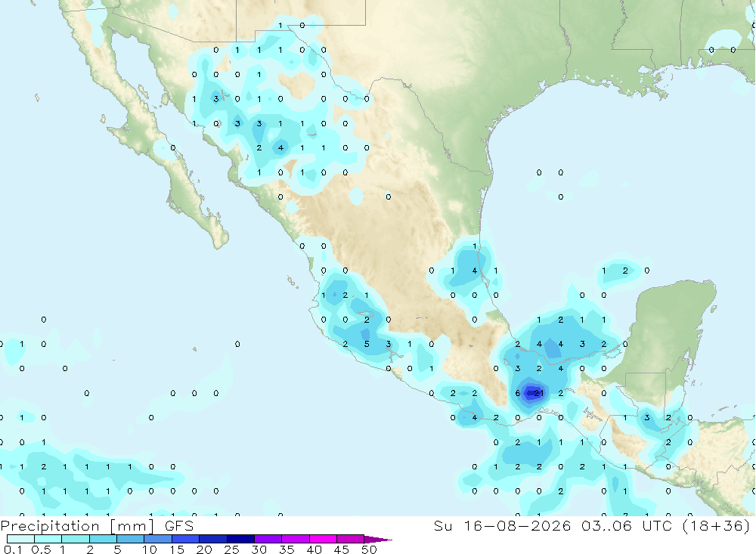Click the '(18+36)' forecast run label
The image size is (756, 554).
(x=717, y=525)
